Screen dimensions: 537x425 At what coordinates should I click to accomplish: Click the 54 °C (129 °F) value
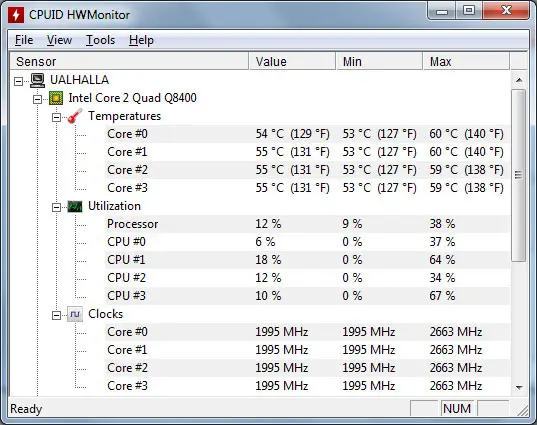[292, 134]
